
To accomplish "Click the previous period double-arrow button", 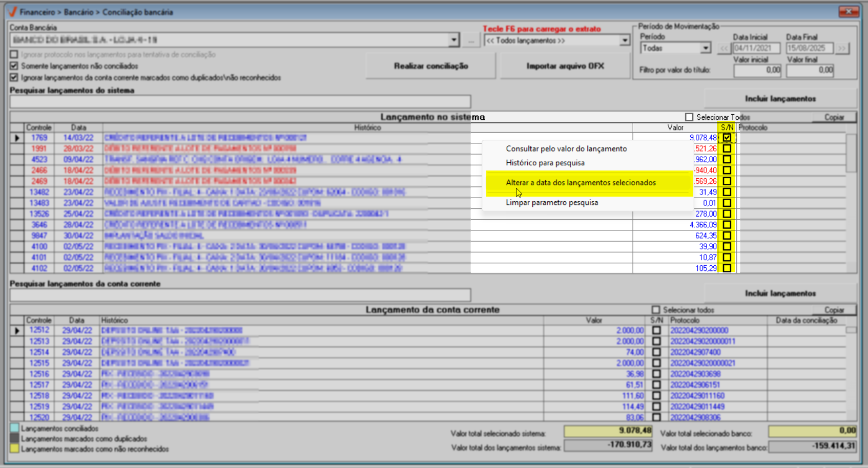I will tap(724, 48).
